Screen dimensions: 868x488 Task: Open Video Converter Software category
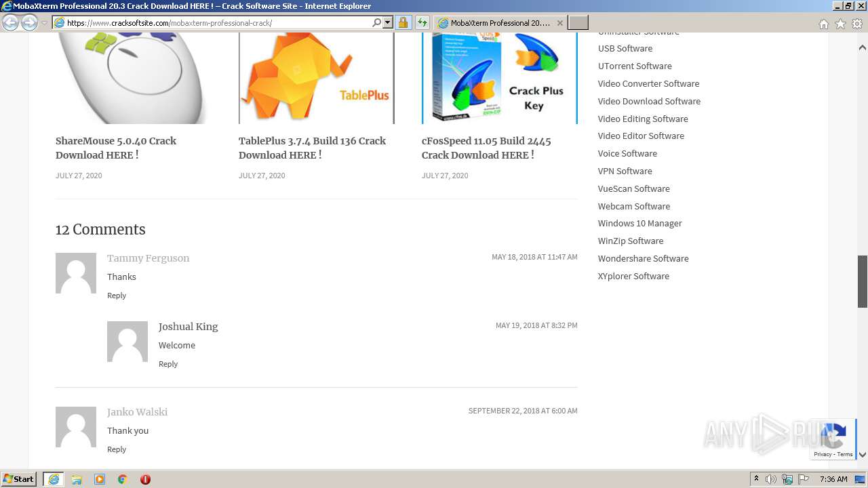(648, 84)
